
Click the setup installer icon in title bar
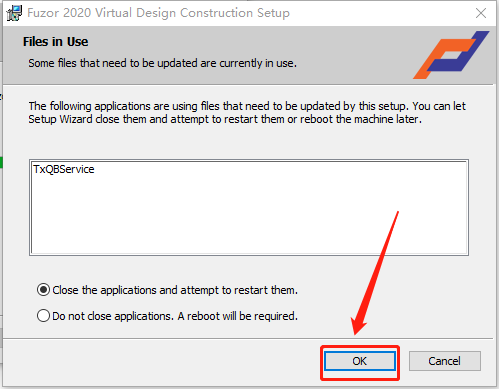pos(14,13)
